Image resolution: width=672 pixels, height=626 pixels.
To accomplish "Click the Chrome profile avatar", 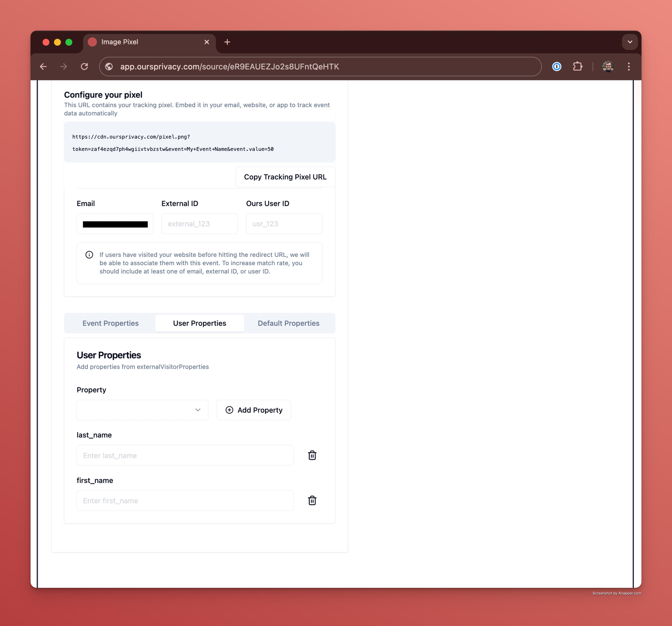I will (608, 67).
